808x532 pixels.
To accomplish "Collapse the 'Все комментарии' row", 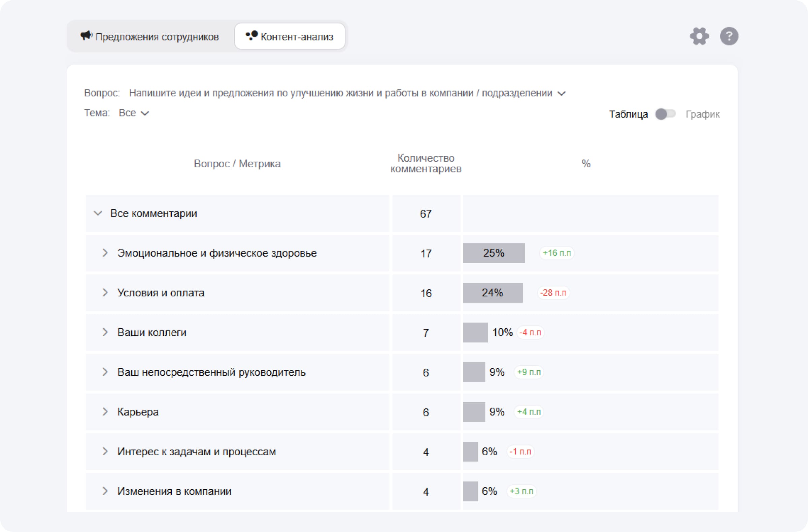I will click(x=98, y=213).
